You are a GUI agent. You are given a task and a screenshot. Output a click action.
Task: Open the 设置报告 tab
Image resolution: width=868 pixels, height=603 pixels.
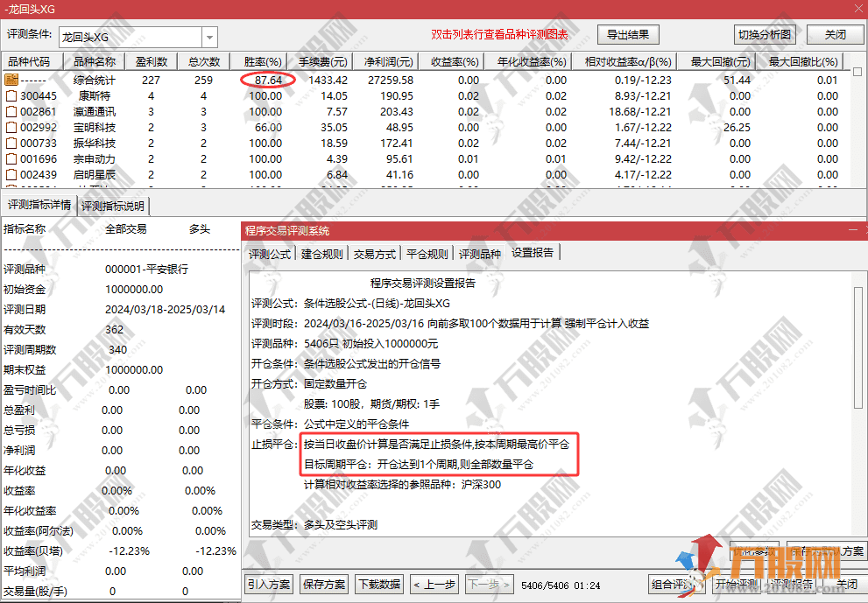coord(532,253)
